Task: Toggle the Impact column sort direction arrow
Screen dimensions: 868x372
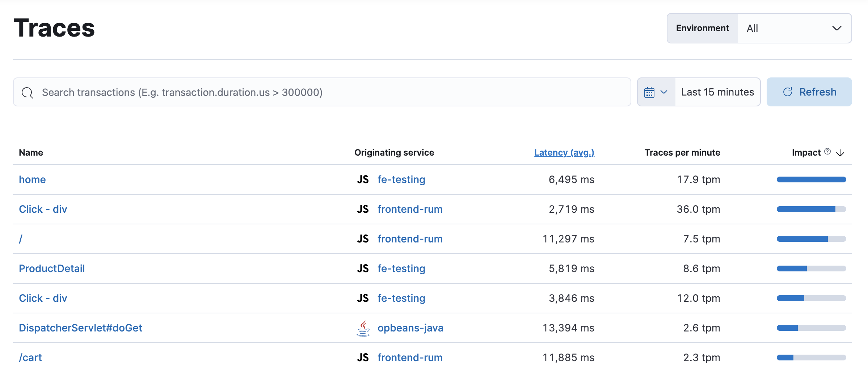Action: pyautogui.click(x=840, y=153)
